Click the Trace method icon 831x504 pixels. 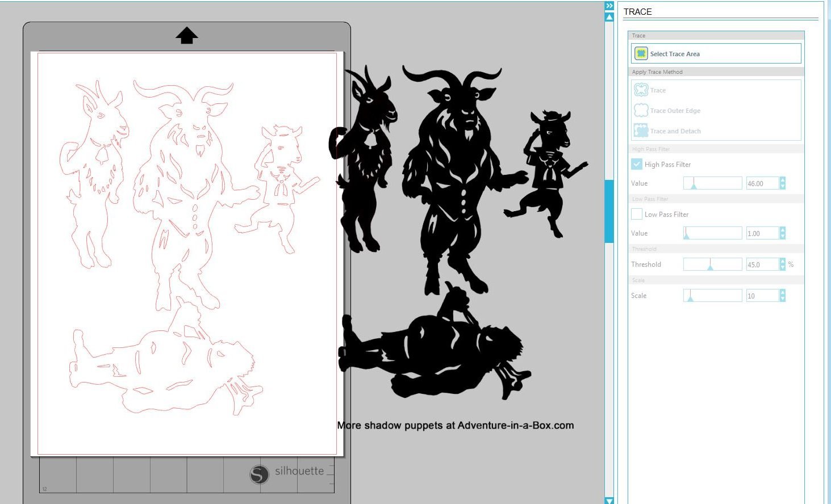click(641, 90)
